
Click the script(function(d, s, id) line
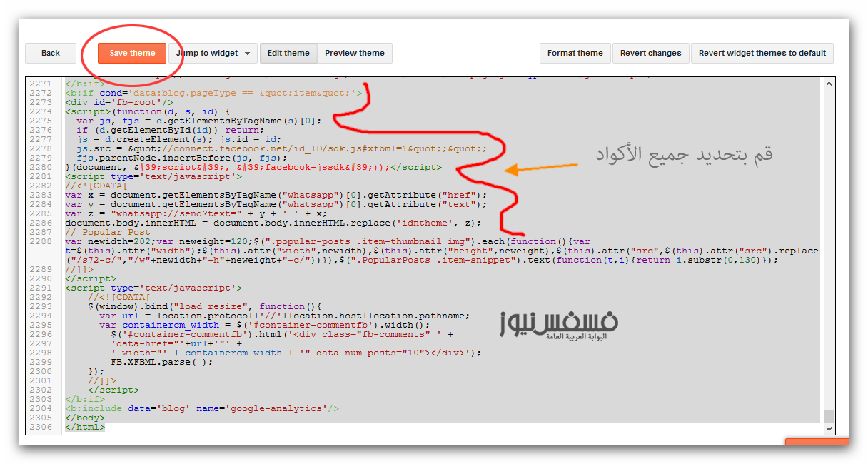(148, 111)
